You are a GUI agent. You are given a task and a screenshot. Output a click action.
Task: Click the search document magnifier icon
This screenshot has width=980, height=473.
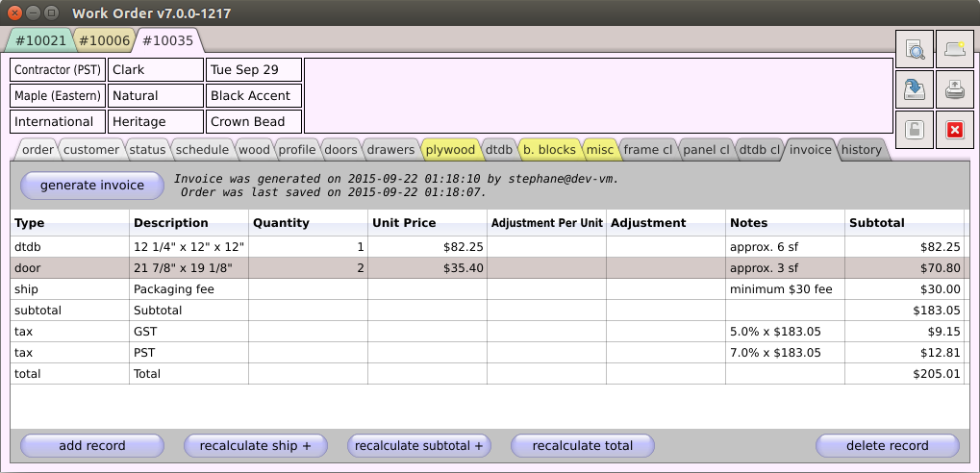(x=915, y=49)
